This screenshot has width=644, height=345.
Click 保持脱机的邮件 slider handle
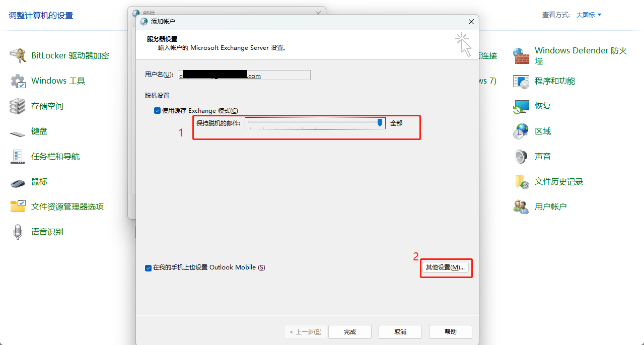coord(380,122)
